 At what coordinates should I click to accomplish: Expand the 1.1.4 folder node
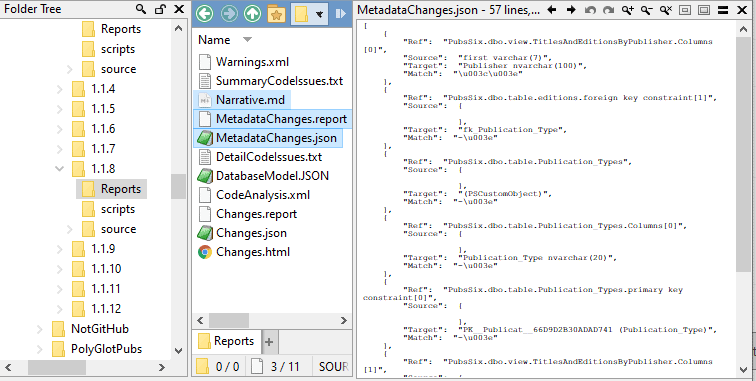click(60, 89)
